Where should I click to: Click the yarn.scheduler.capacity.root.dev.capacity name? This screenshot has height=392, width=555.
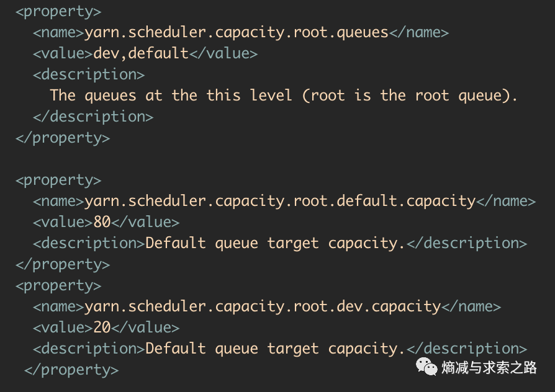(263, 307)
